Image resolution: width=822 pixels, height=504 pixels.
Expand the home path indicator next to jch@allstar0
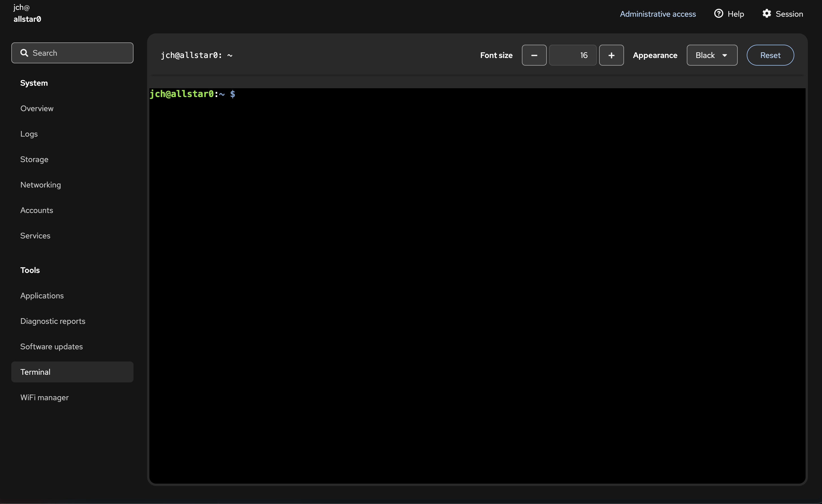pos(230,55)
